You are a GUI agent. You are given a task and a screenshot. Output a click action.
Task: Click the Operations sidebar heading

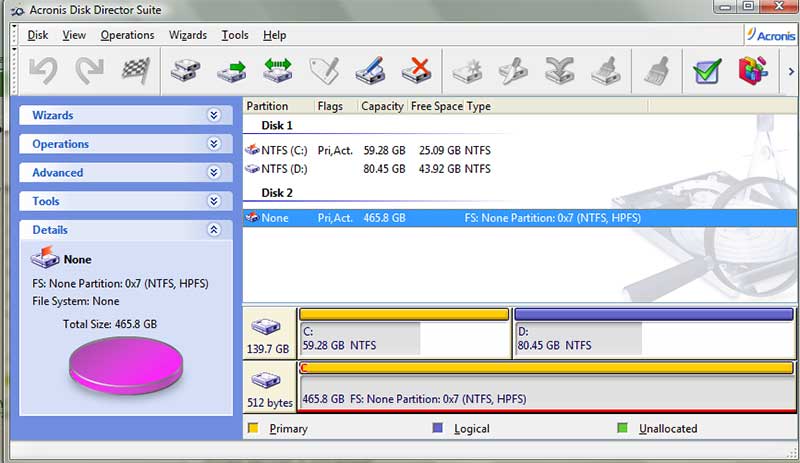[x=60, y=144]
